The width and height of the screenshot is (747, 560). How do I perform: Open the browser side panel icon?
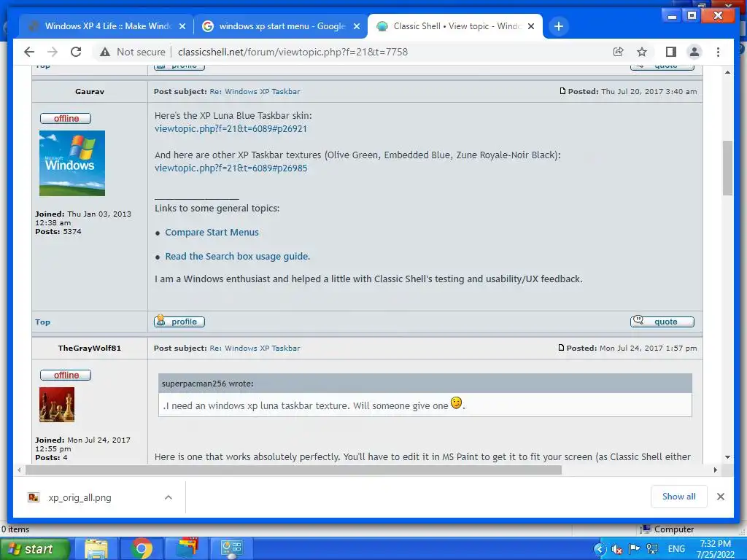[671, 52]
